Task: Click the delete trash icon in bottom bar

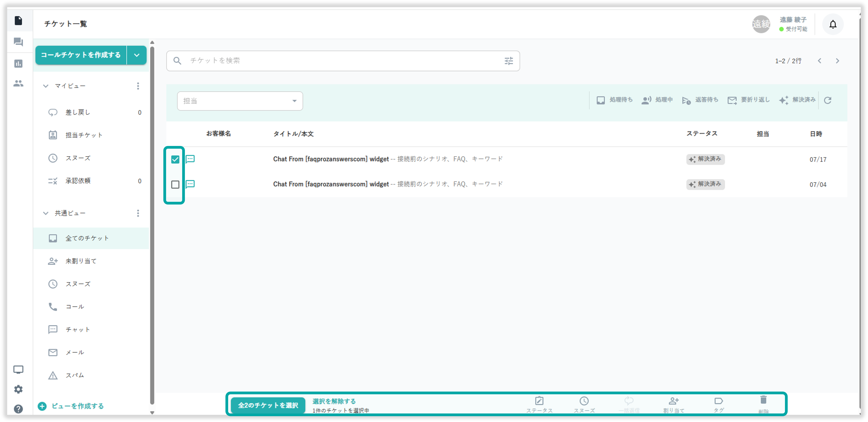Action: click(x=763, y=401)
